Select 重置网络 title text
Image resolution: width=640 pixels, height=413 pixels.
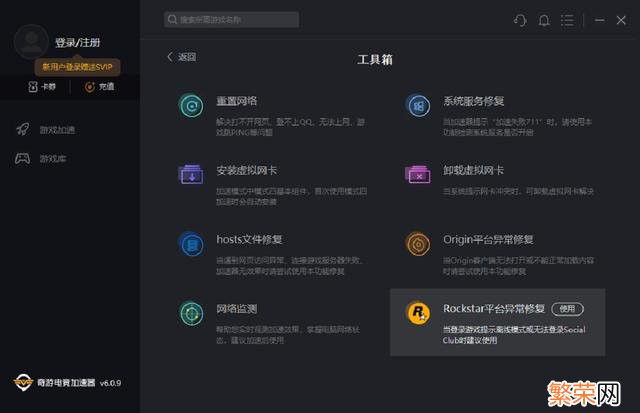pos(237,101)
